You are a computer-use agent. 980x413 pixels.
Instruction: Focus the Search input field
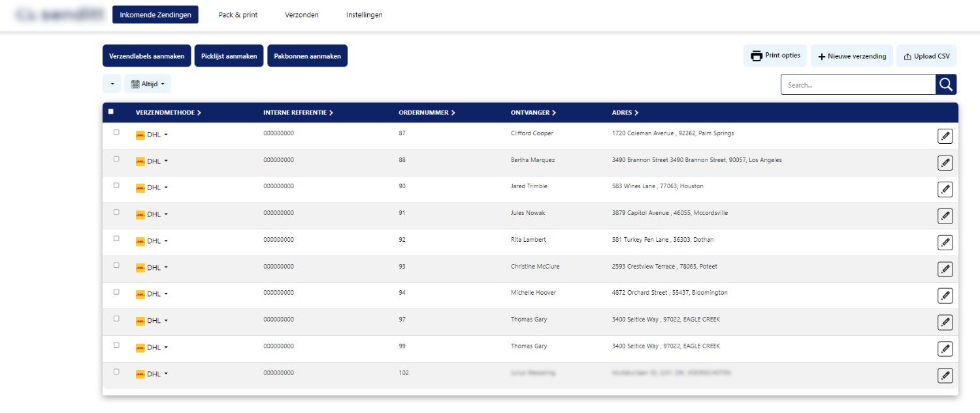(858, 85)
